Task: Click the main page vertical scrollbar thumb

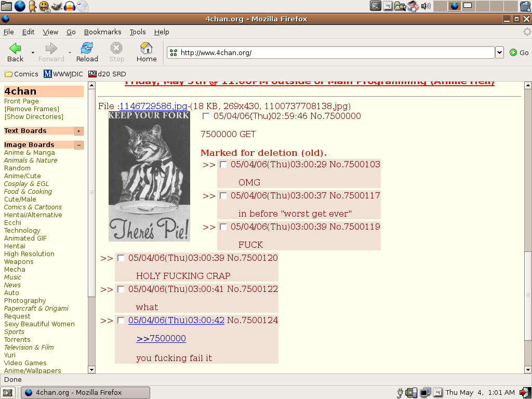Action: 528,296
